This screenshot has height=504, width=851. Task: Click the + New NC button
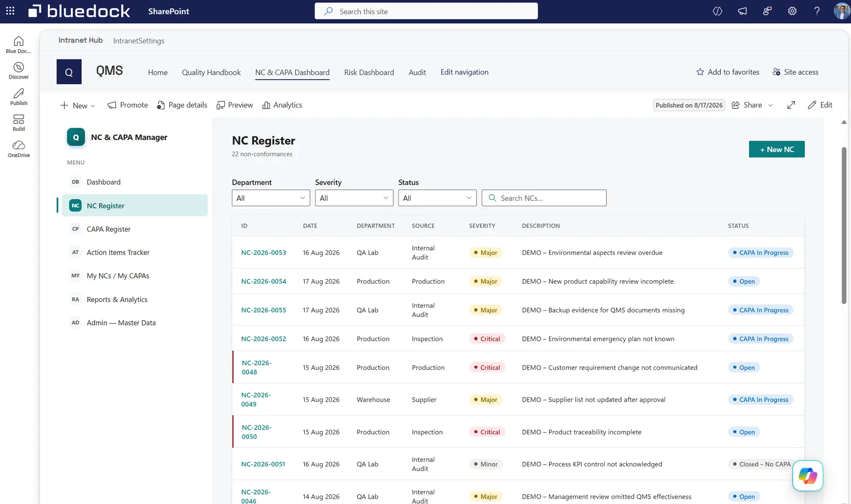coord(777,149)
